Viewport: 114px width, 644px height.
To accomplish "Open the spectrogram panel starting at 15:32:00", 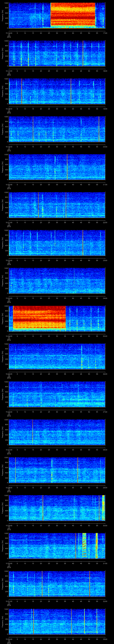I will (57, 621).
